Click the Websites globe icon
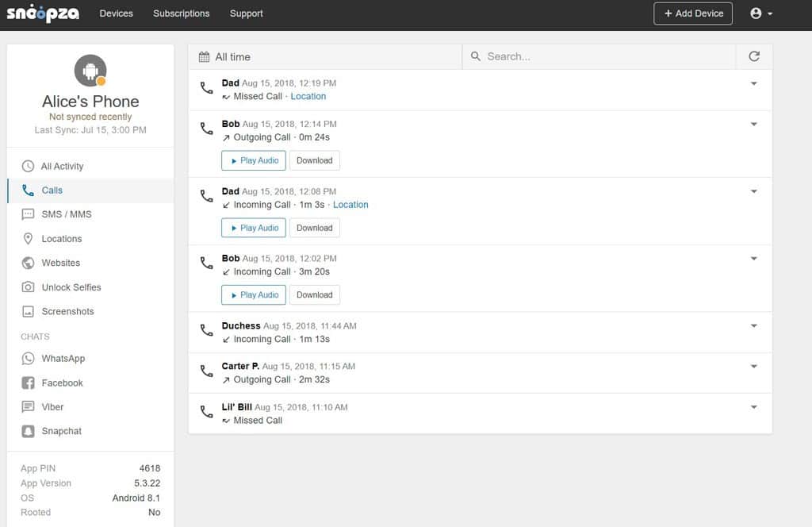The image size is (812, 527). (28, 263)
